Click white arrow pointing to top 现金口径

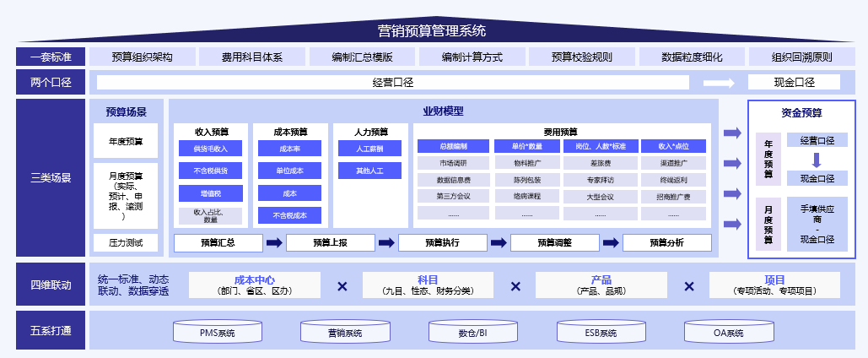pos(719,83)
